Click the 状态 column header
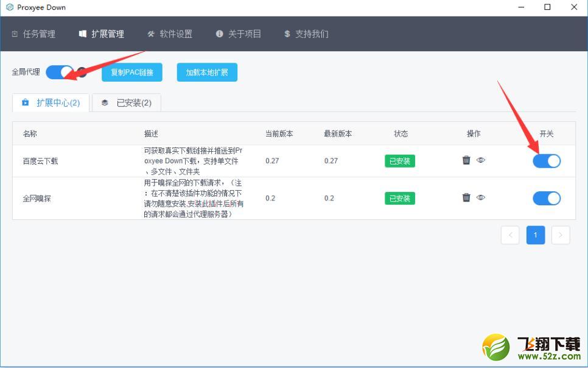Viewport: 588px width, 368px height. (401, 133)
